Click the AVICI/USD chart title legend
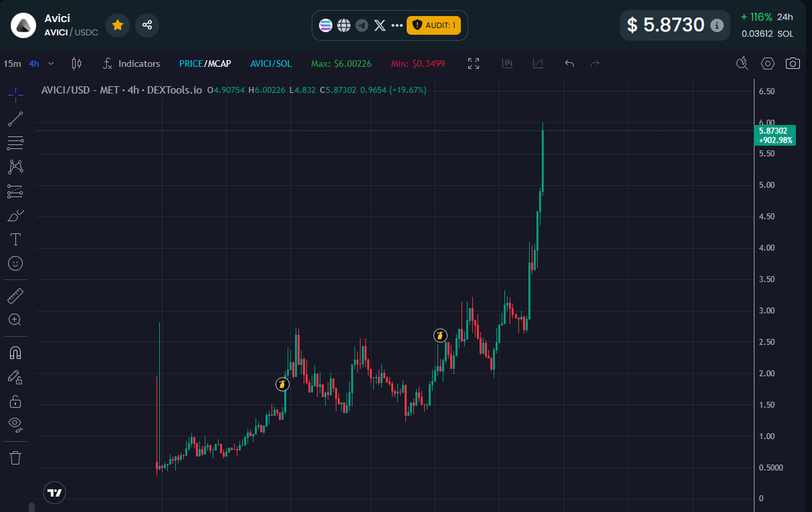Viewport: 812px width, 512px height. pos(121,89)
